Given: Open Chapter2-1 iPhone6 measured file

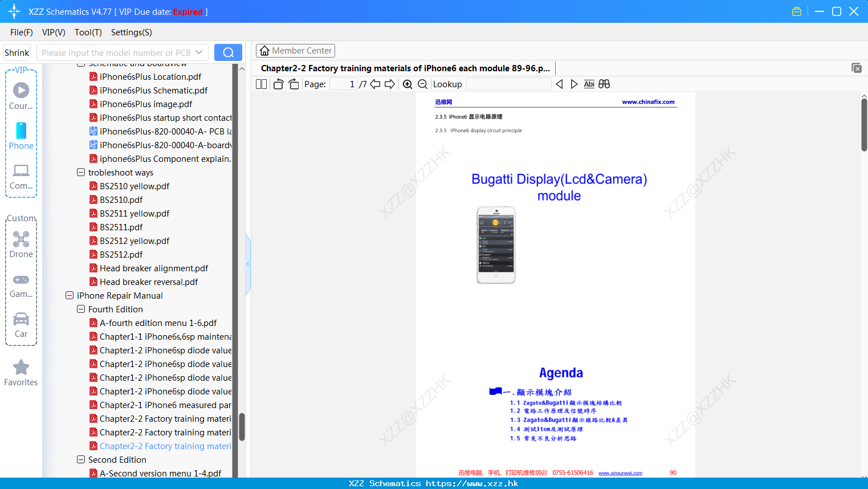Looking at the screenshot, I should (161, 405).
